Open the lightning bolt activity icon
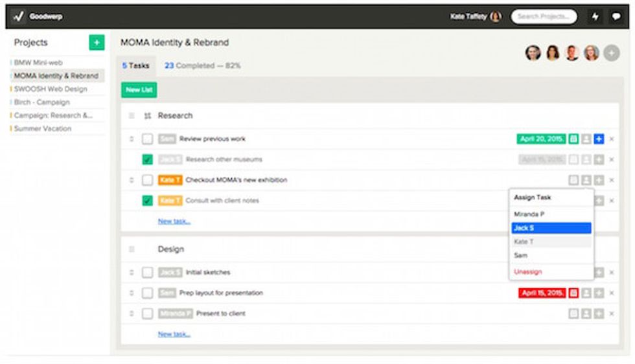The width and height of the screenshot is (635, 364). 595,17
